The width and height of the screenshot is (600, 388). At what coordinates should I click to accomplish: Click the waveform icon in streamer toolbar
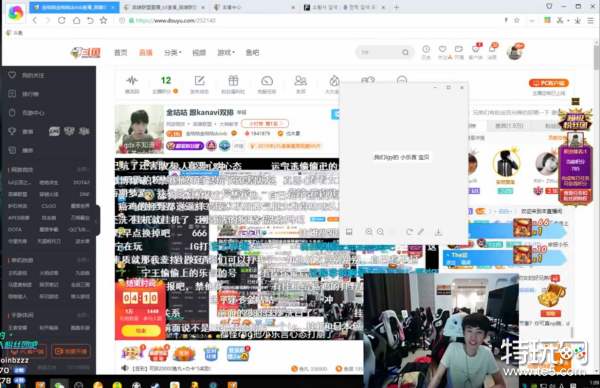(132, 80)
